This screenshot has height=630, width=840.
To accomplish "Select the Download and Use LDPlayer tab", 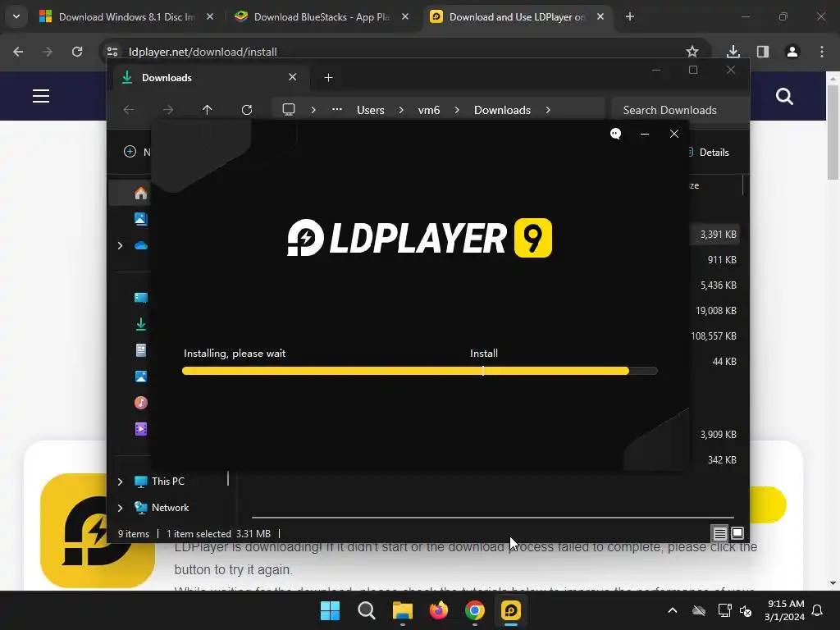I will (x=517, y=16).
